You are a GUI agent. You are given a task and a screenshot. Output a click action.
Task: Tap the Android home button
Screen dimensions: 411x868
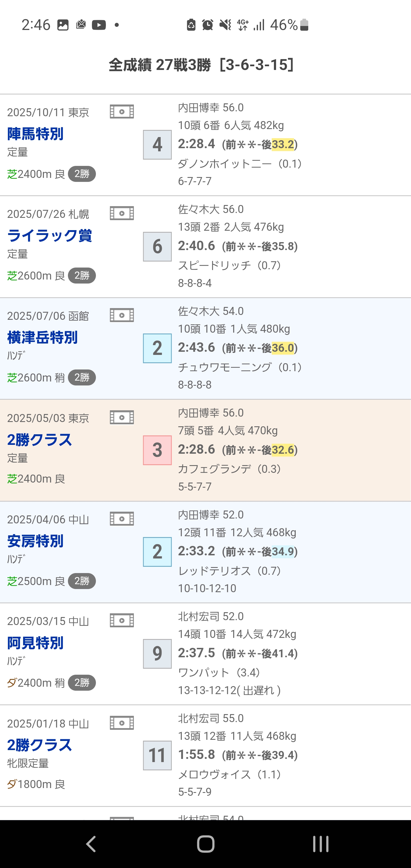coord(205,844)
